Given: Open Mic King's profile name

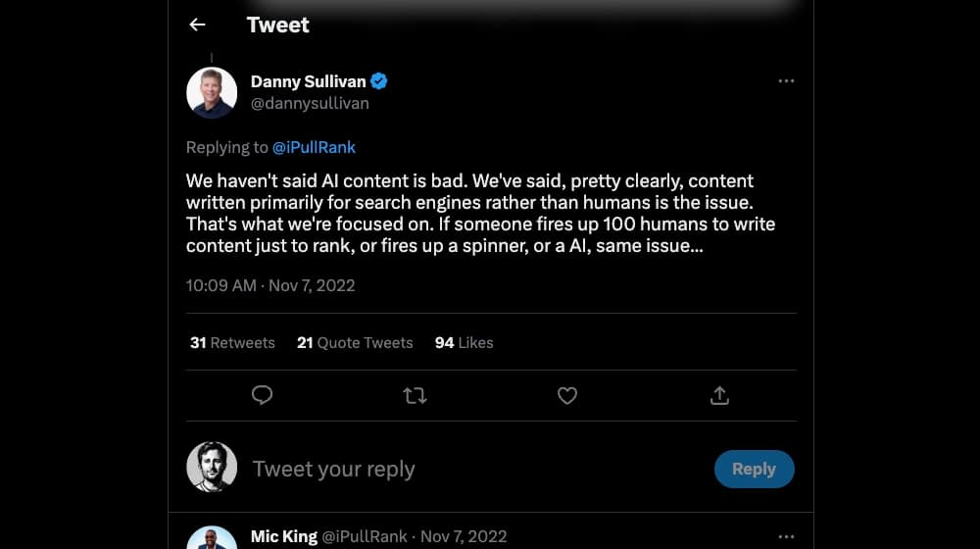Looking at the screenshot, I should pyautogui.click(x=283, y=536).
